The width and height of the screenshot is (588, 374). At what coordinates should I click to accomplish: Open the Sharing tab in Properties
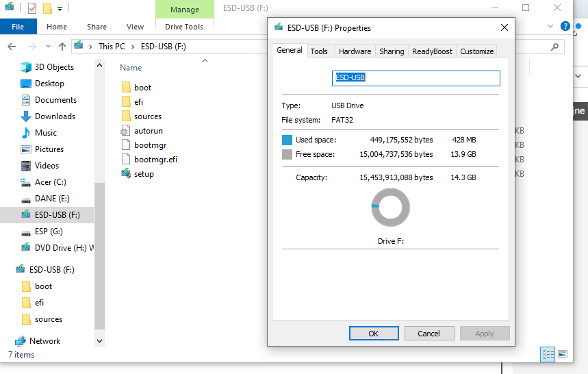[x=392, y=51]
